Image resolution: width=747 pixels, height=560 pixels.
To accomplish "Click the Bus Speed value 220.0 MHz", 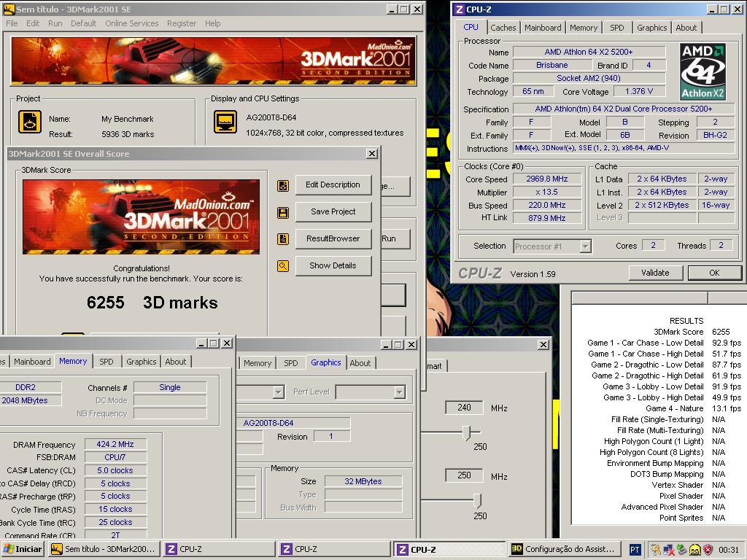I will 547,205.
